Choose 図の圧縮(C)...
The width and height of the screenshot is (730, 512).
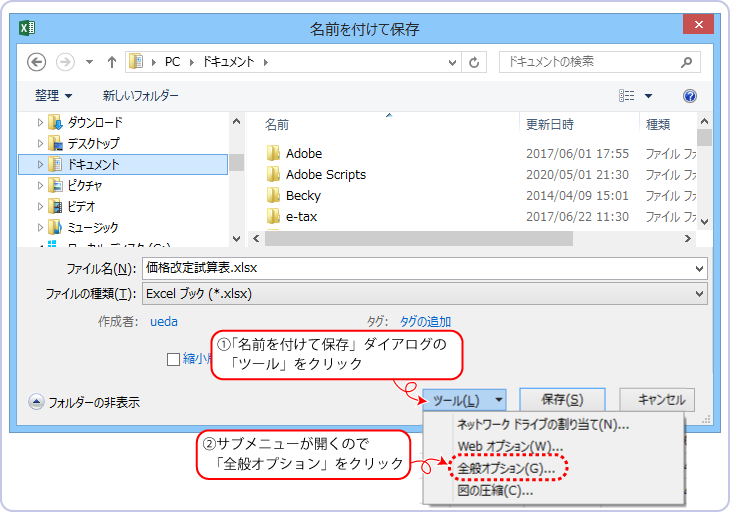coord(495,491)
